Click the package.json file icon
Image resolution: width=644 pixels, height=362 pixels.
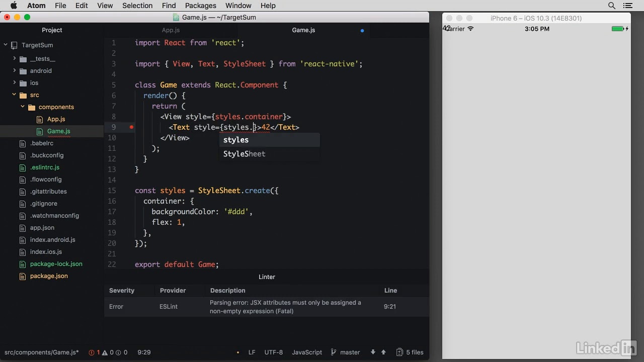(22, 276)
